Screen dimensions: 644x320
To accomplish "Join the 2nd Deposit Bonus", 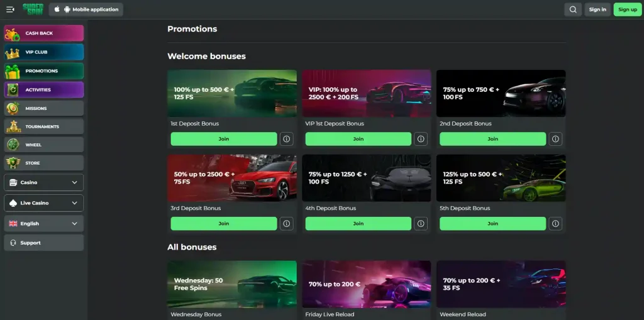I will 493,139.
